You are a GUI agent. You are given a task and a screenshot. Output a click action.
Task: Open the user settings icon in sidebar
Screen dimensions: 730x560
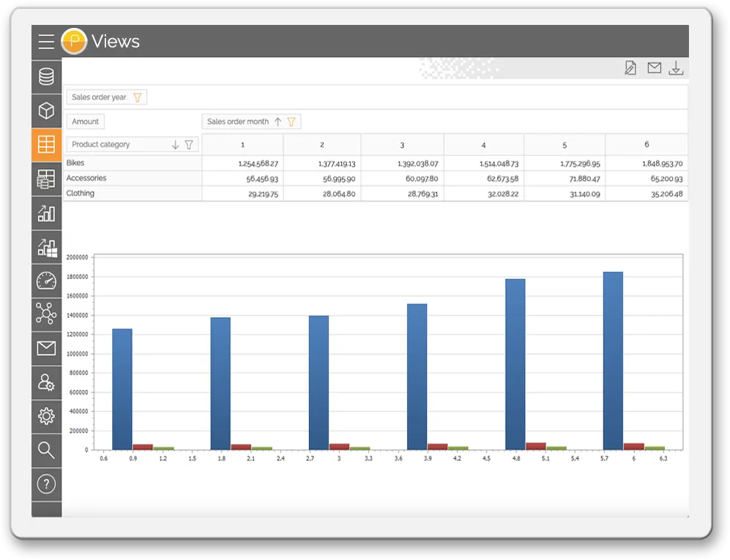pos(46,382)
